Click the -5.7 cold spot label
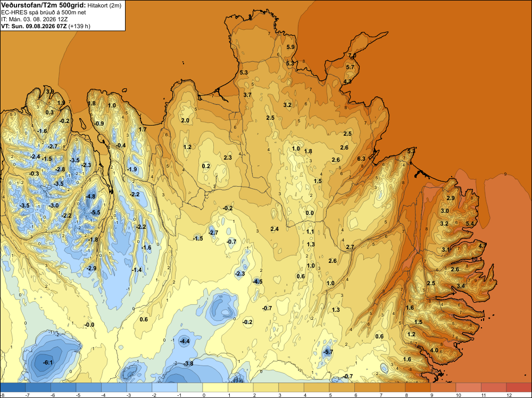The height and width of the screenshot is (398, 532). point(328,352)
